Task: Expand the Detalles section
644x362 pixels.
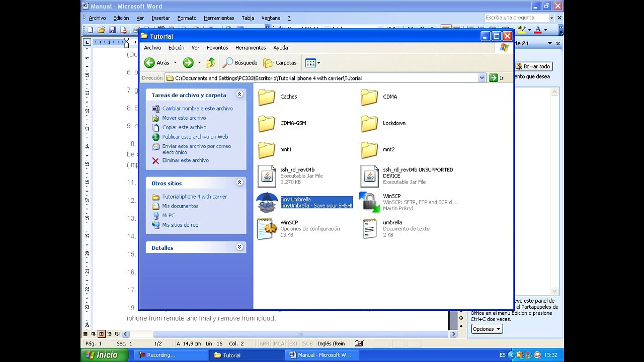Action: (x=239, y=247)
